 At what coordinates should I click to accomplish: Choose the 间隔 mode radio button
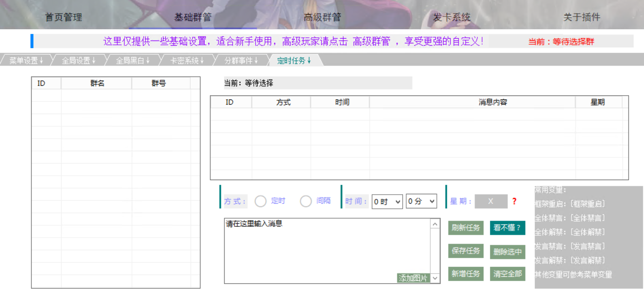click(306, 201)
